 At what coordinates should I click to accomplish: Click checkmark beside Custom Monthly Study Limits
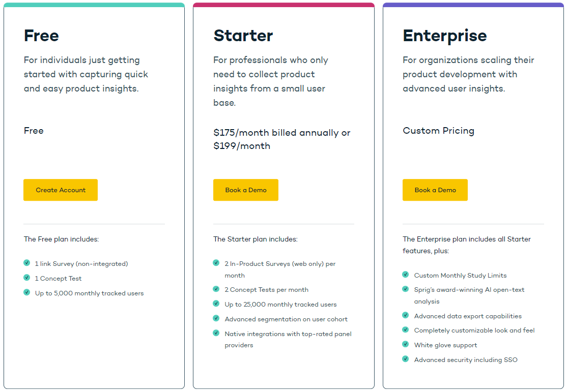tap(405, 274)
